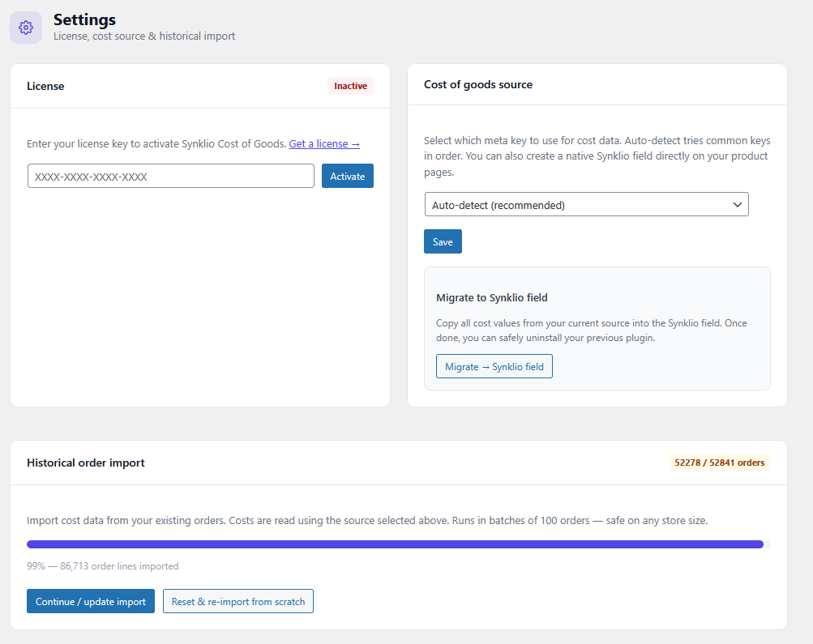Click the License card heading

pos(45,86)
